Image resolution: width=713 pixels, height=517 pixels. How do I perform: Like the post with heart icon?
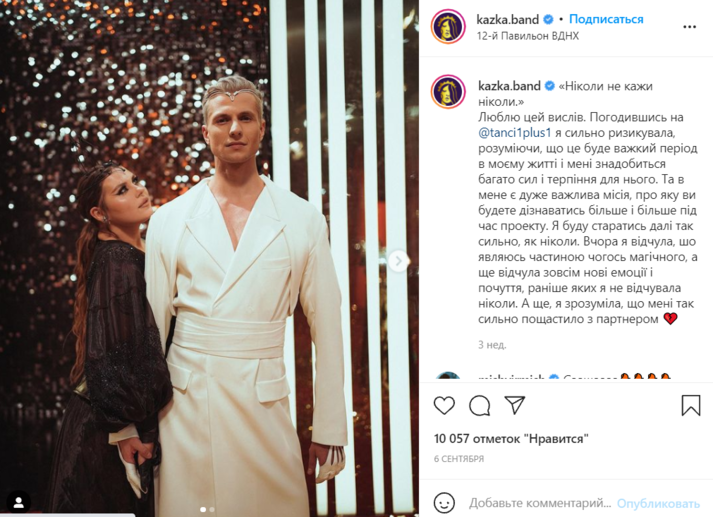point(444,405)
